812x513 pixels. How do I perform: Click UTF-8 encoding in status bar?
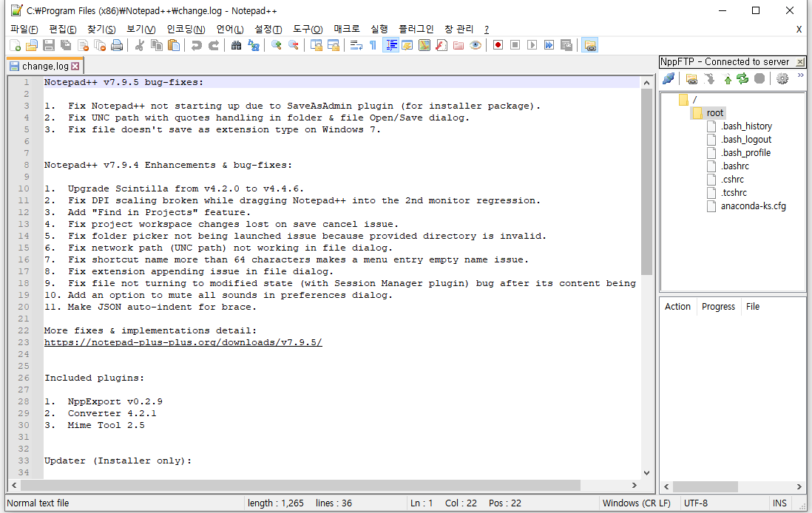click(695, 503)
